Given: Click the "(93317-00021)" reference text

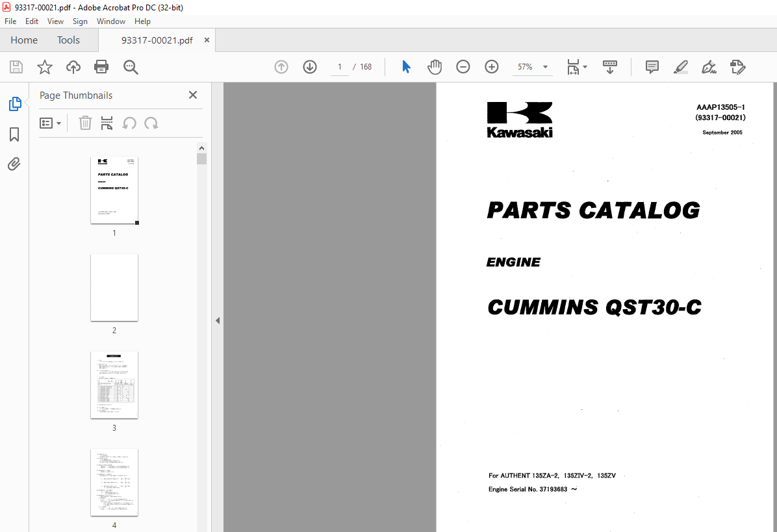Looking at the screenshot, I should [720, 118].
